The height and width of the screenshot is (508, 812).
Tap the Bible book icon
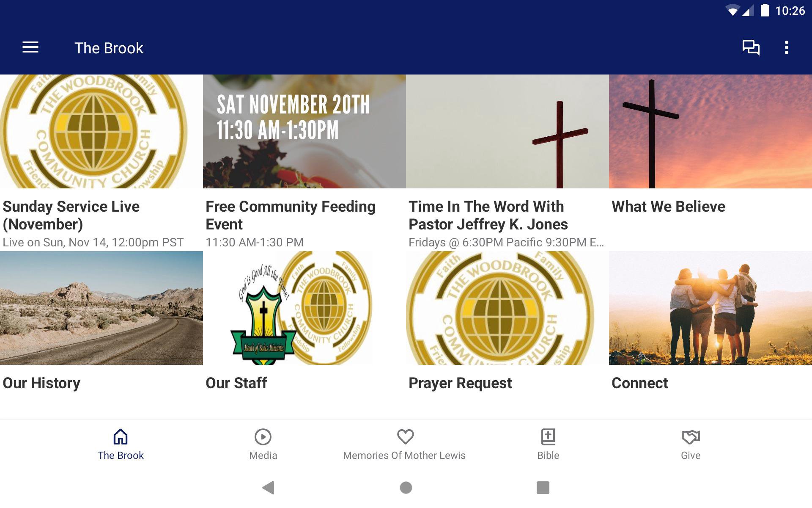point(548,436)
